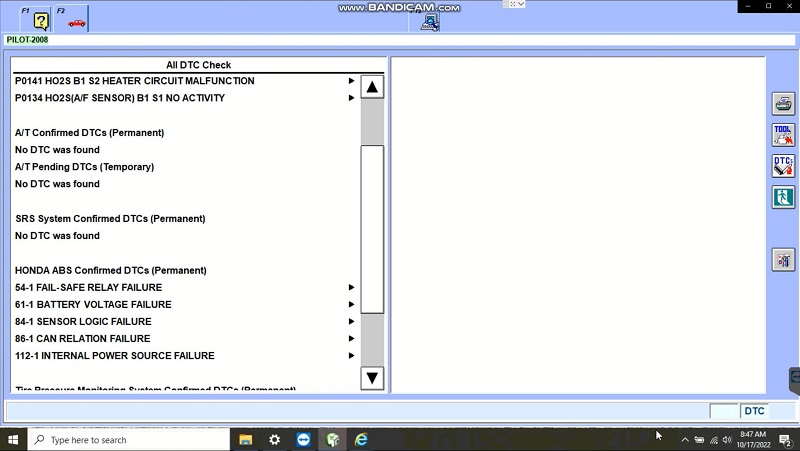
Task: Expand P0141 HO2S heater circuit arrow
Action: click(x=351, y=81)
